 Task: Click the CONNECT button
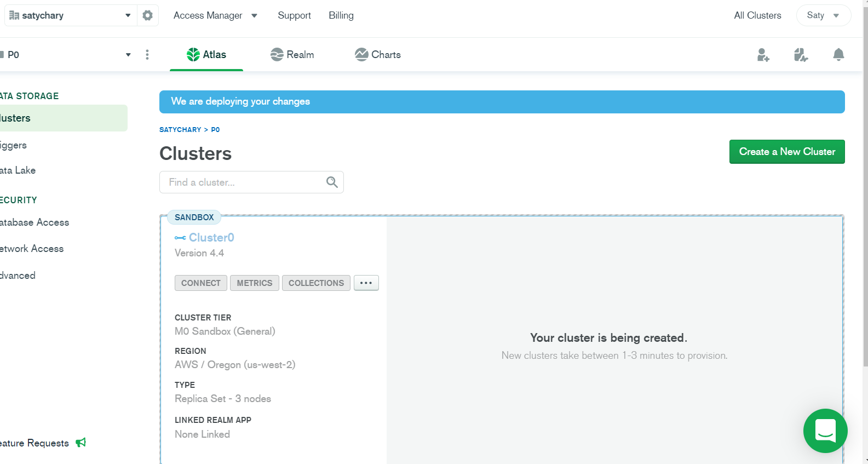201,283
